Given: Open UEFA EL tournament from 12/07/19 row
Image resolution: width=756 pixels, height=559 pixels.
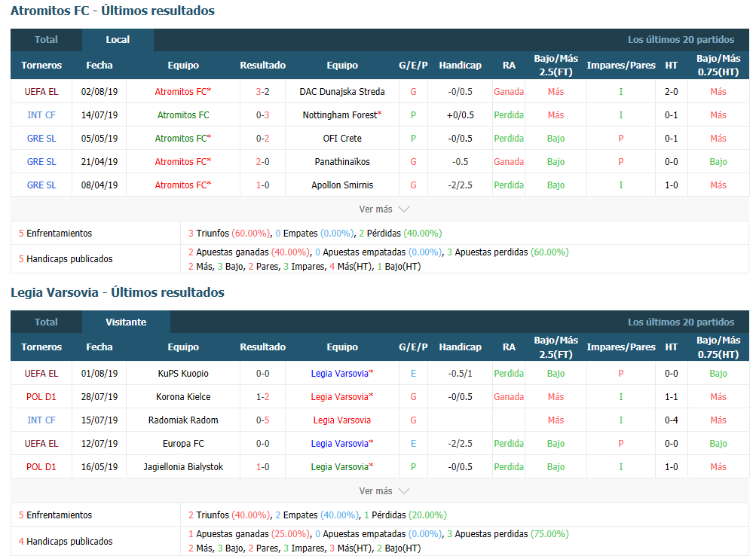Looking at the screenshot, I should (41, 444).
